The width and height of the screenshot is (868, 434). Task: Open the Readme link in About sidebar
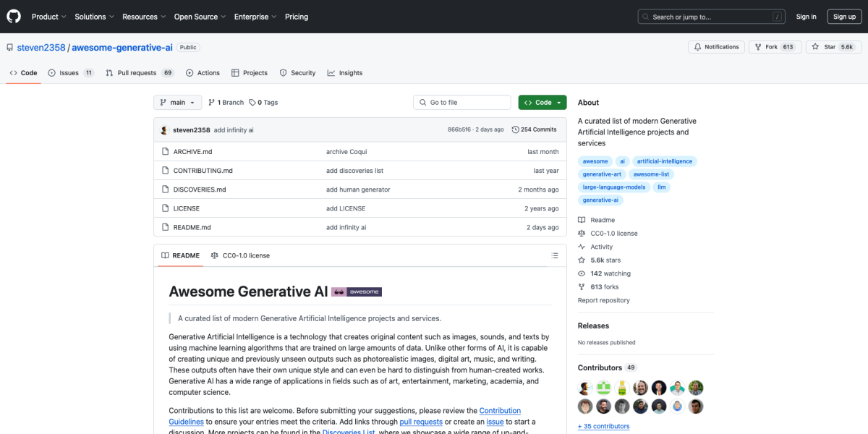pyautogui.click(x=597, y=220)
